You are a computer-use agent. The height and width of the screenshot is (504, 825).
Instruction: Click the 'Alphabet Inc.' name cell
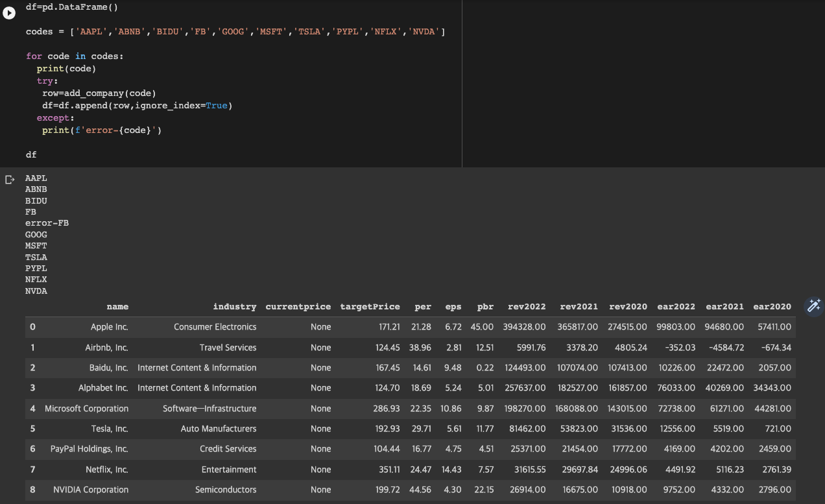pyautogui.click(x=104, y=388)
